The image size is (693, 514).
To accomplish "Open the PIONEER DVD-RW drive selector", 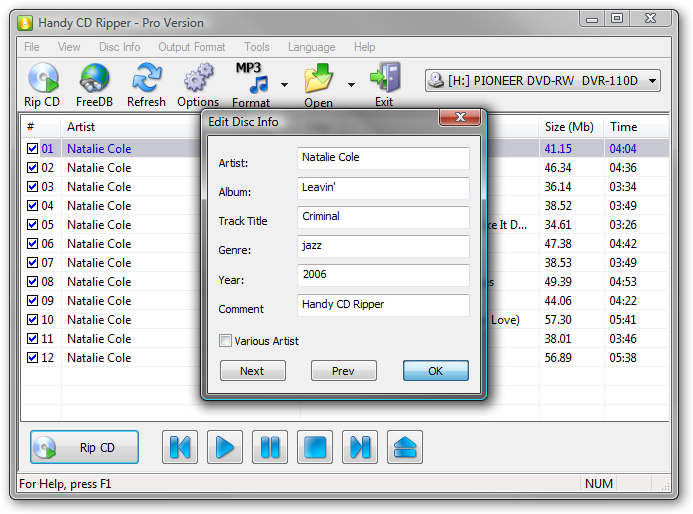I will [543, 80].
